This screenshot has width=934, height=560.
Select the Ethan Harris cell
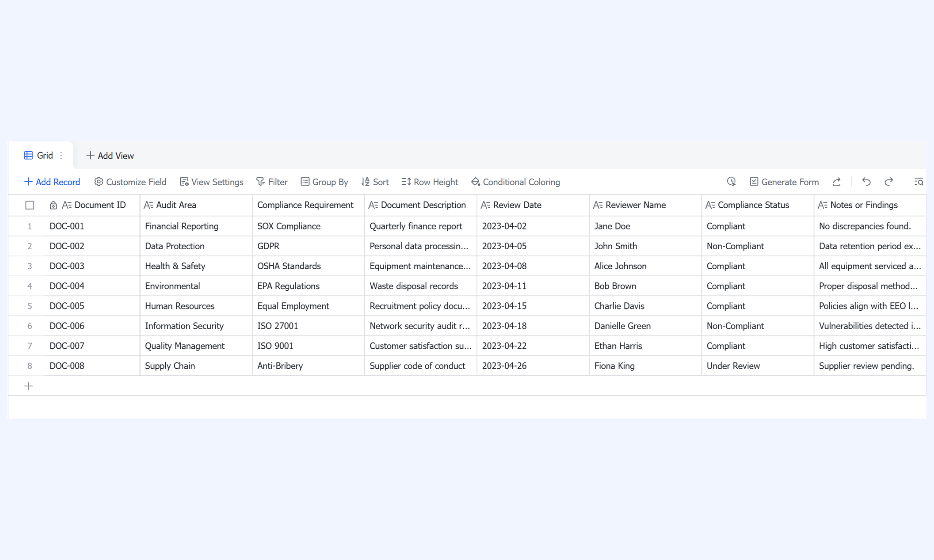pyautogui.click(x=645, y=346)
